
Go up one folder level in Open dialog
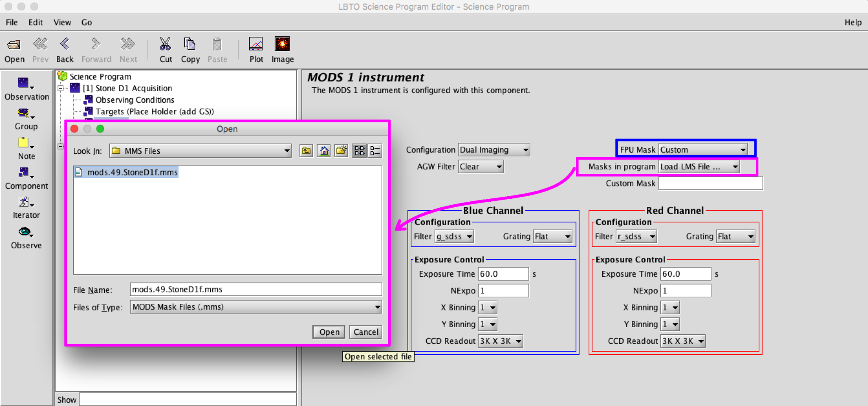point(306,151)
